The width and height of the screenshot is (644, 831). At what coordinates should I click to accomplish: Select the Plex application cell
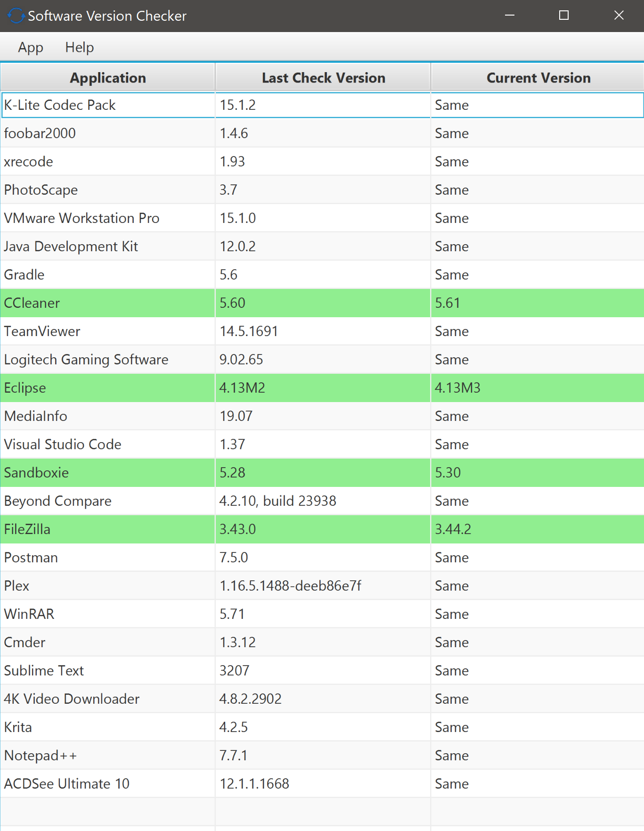108,586
